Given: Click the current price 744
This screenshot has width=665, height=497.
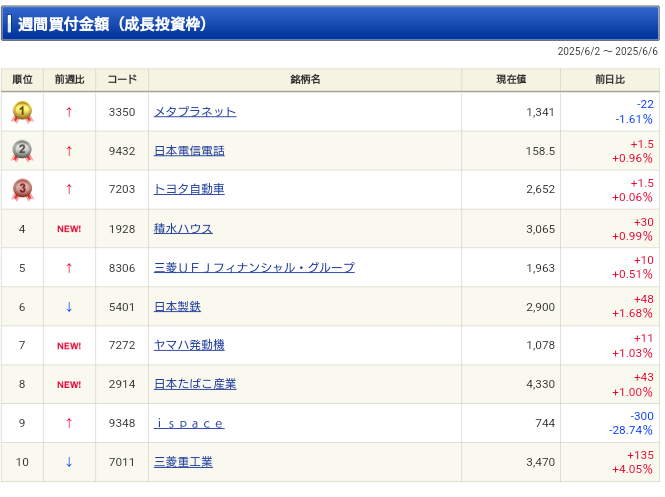Looking at the screenshot, I should tap(545, 424).
